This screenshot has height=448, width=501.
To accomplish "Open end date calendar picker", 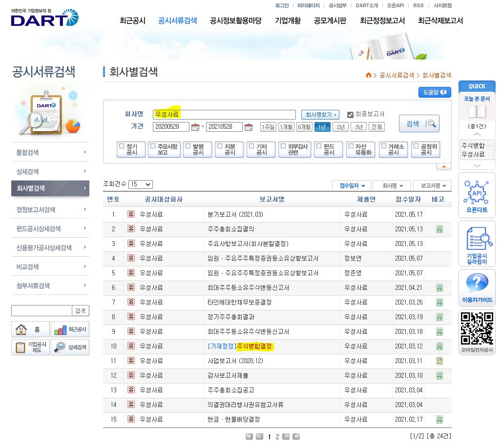I will click(x=248, y=127).
